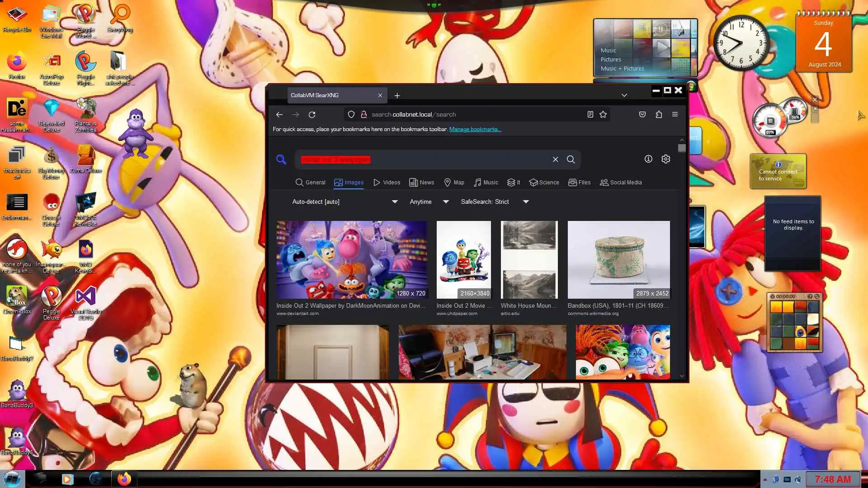Open the list all tabs chevron

click(624, 95)
